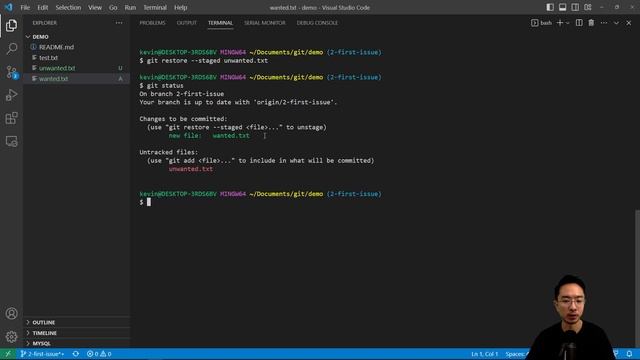Switch to the Output tab

(x=187, y=23)
